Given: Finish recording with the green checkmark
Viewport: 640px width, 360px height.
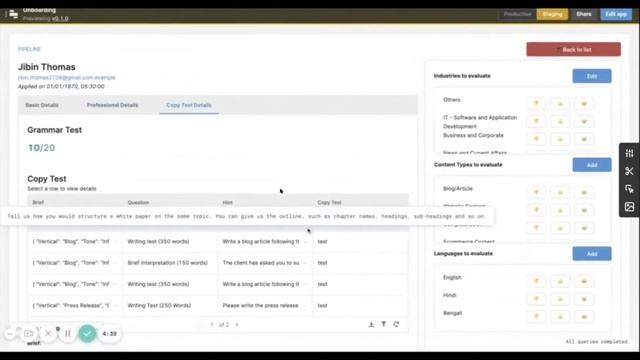Looking at the screenshot, I should click(x=87, y=333).
